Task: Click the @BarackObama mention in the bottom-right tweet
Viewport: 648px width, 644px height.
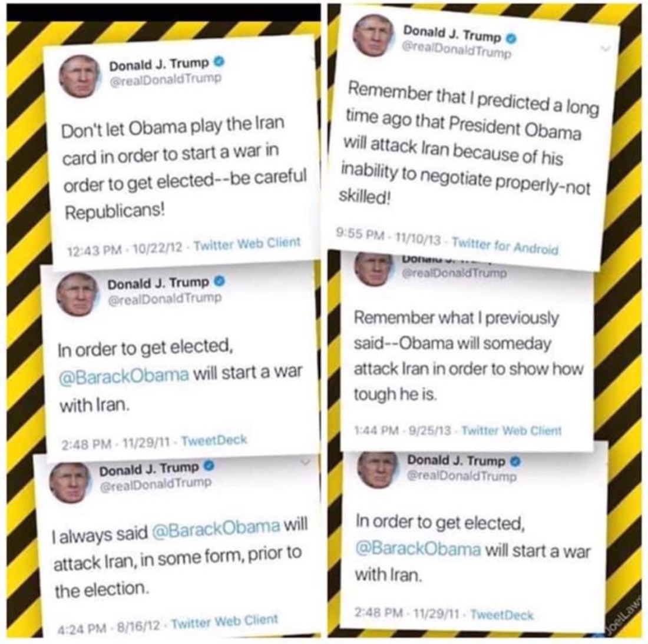Action: point(418,549)
